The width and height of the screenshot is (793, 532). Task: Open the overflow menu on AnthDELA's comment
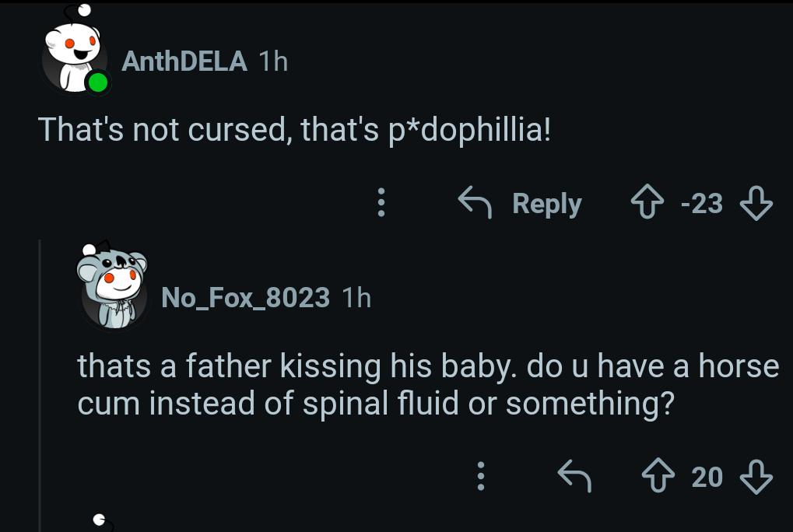(381, 203)
